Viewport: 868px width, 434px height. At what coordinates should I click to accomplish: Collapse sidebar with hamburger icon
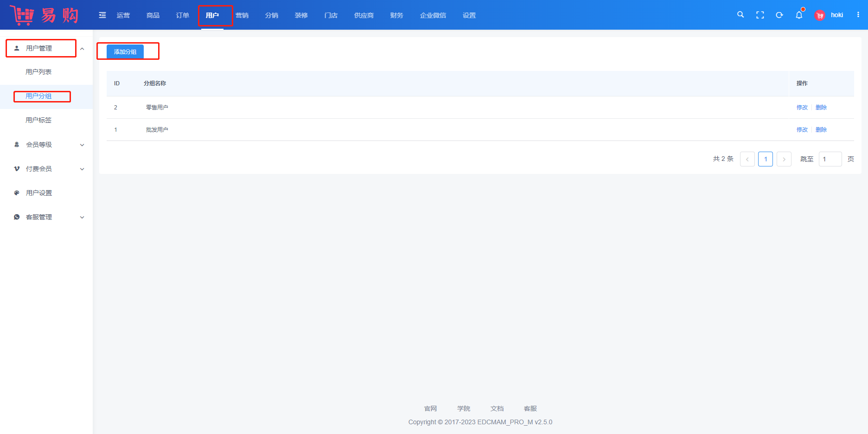102,15
